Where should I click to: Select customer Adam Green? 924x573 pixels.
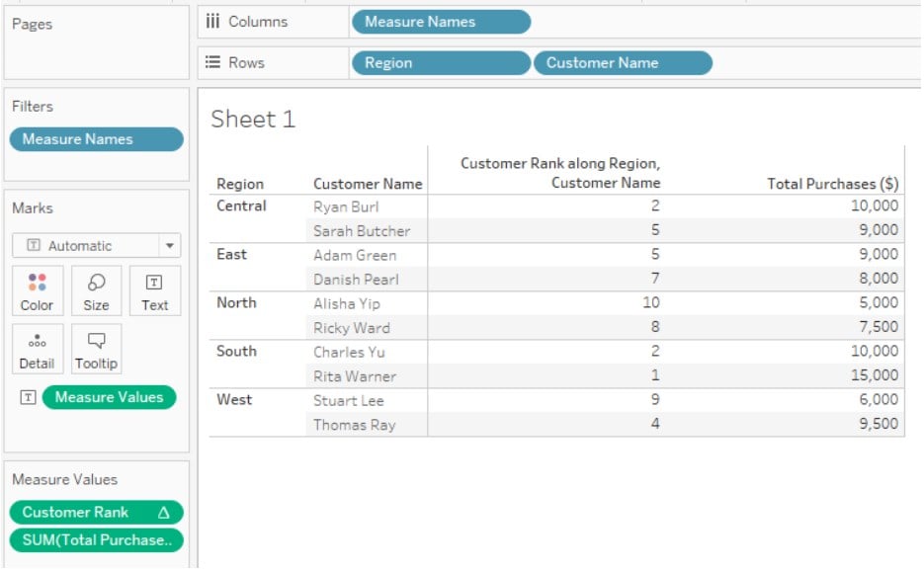pos(355,256)
